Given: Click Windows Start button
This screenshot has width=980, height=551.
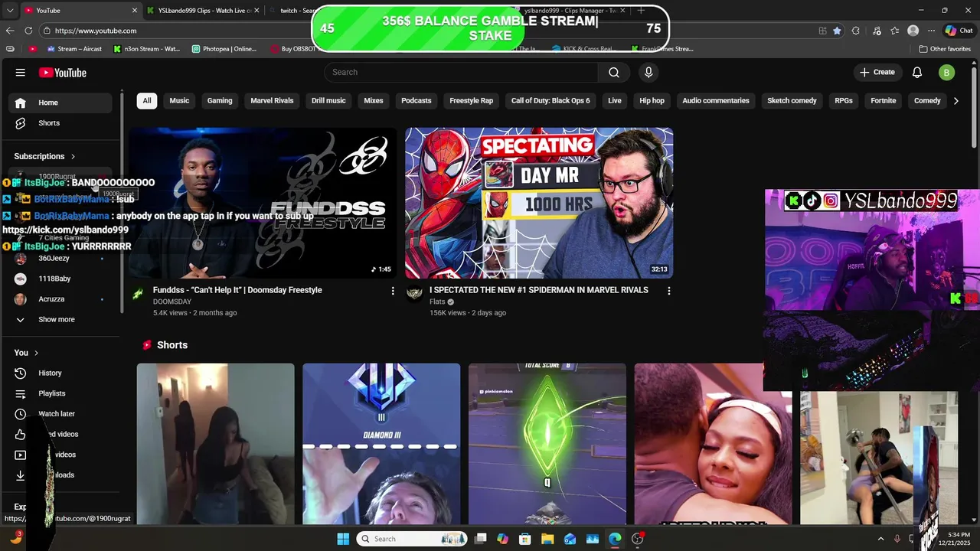Looking at the screenshot, I should tap(343, 539).
